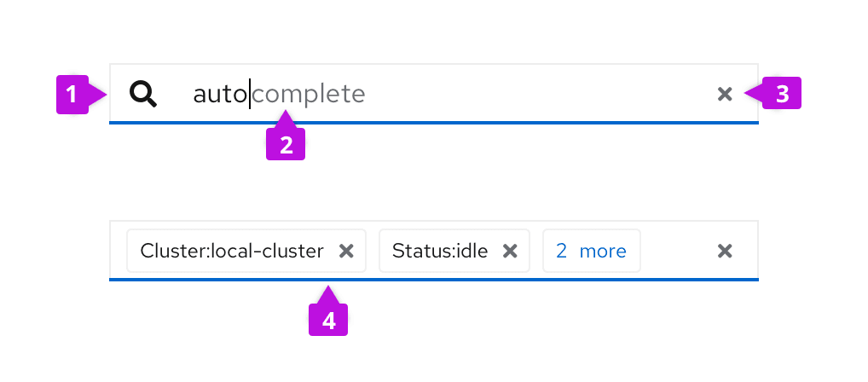Expand hidden chips via "2 more"
The image size is (868, 382).
[x=591, y=251]
